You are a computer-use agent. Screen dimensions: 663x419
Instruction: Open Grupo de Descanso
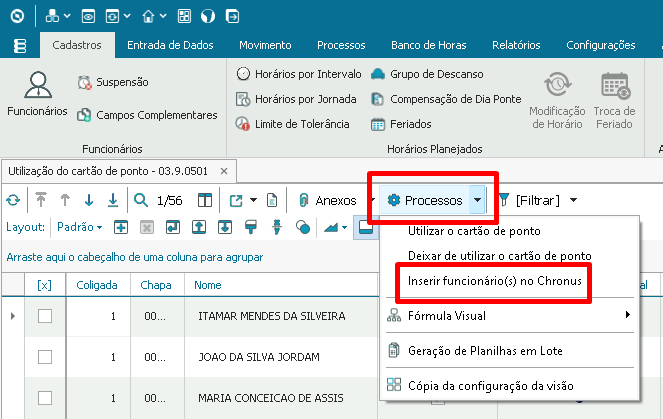427,74
